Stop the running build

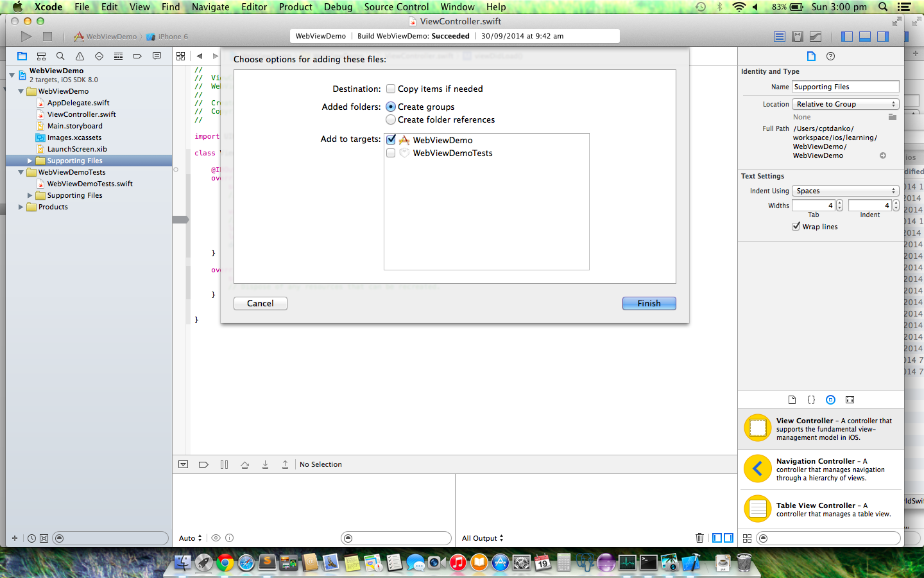tap(47, 37)
